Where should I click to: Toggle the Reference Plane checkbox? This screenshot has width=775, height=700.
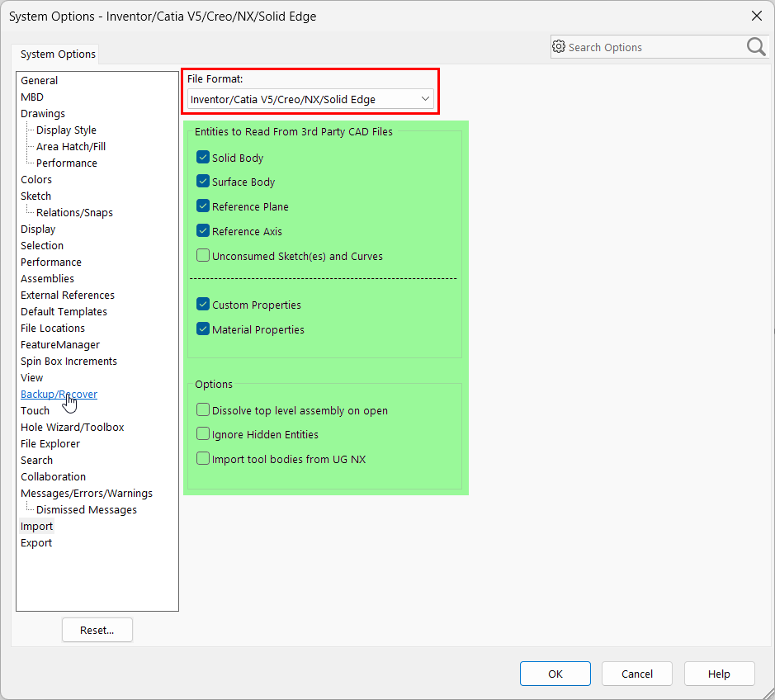203,206
